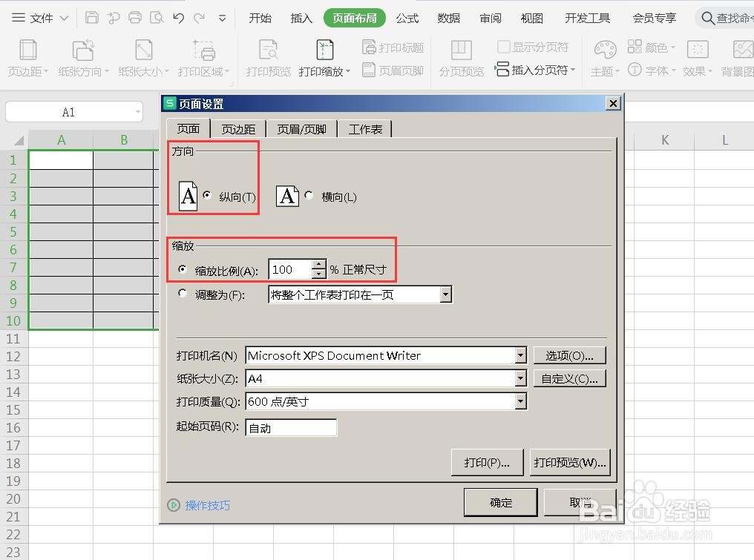This screenshot has height=560, width=754.
Task: Open the 审阅 ribbon tab
Action: (491, 19)
